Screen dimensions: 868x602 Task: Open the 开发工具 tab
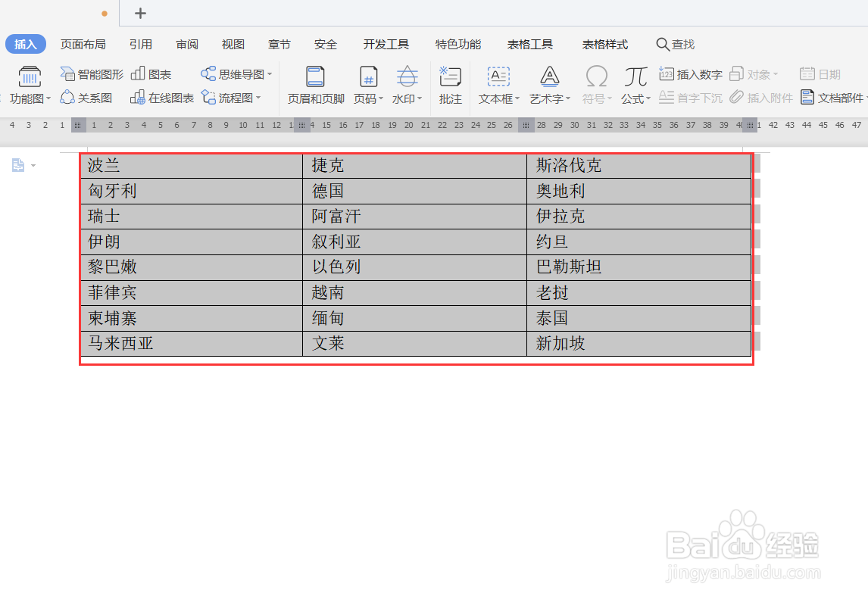coord(386,44)
